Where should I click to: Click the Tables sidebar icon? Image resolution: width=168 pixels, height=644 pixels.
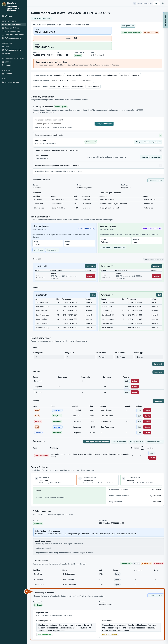pyautogui.click(x=3, y=53)
